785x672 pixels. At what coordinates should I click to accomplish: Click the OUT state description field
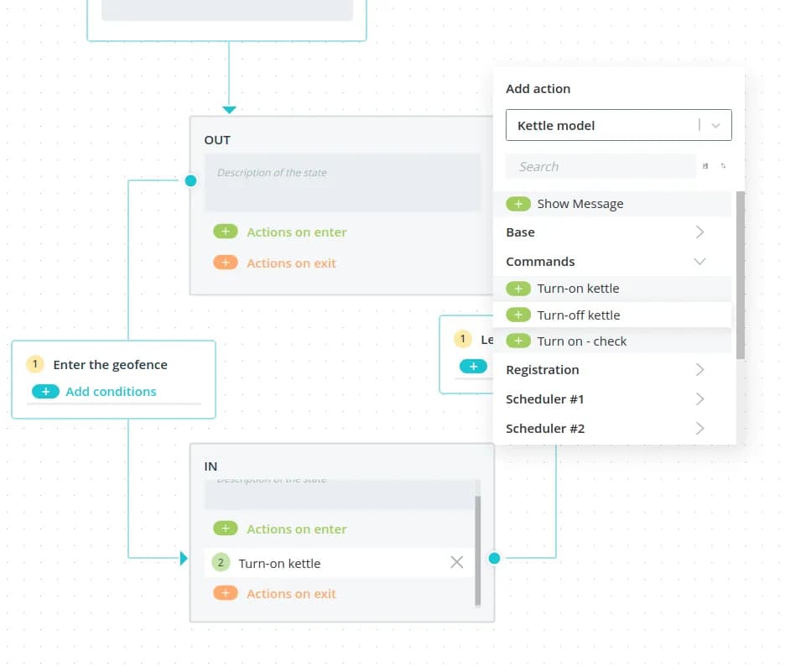pyautogui.click(x=342, y=182)
